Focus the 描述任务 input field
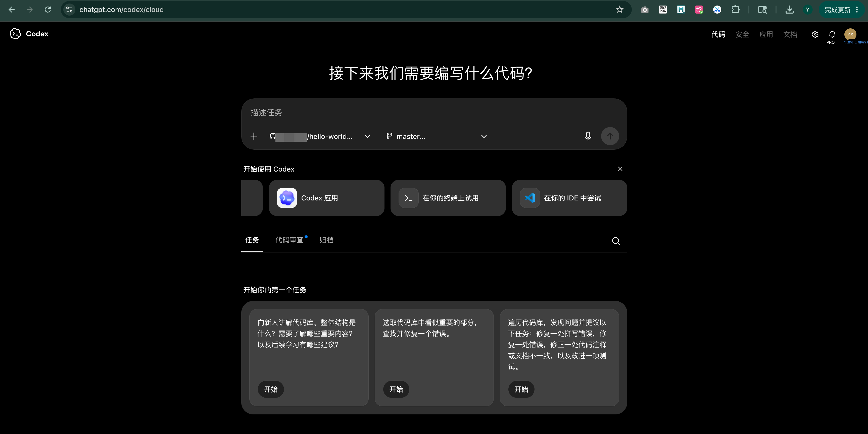The width and height of the screenshot is (868, 434). 434,113
